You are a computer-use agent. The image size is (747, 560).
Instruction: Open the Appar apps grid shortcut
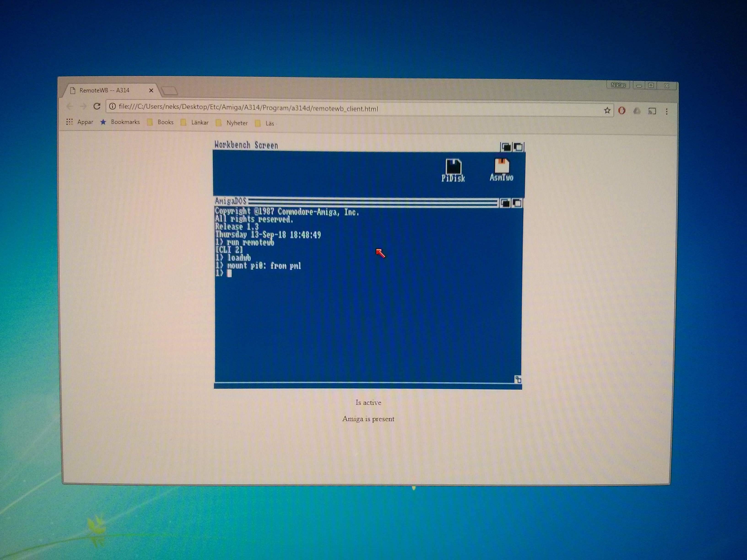(x=80, y=122)
